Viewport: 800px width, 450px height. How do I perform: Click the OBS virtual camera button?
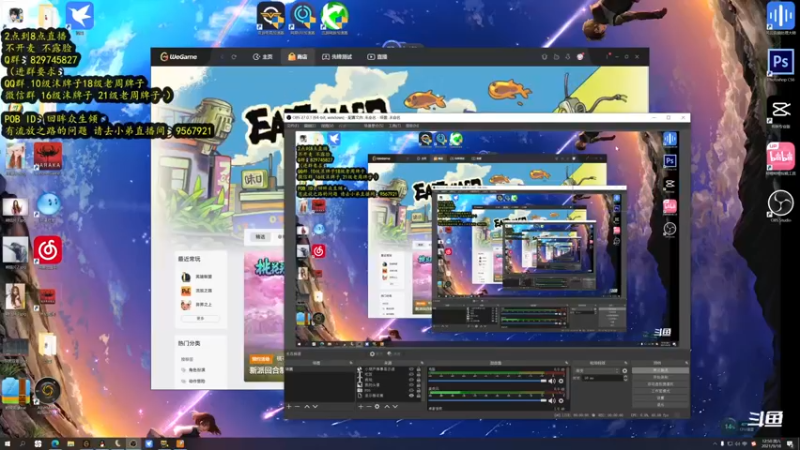click(660, 384)
